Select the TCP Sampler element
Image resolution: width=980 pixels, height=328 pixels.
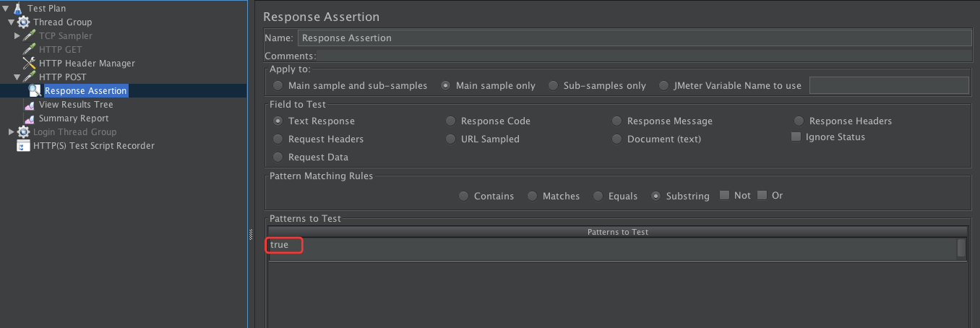66,36
